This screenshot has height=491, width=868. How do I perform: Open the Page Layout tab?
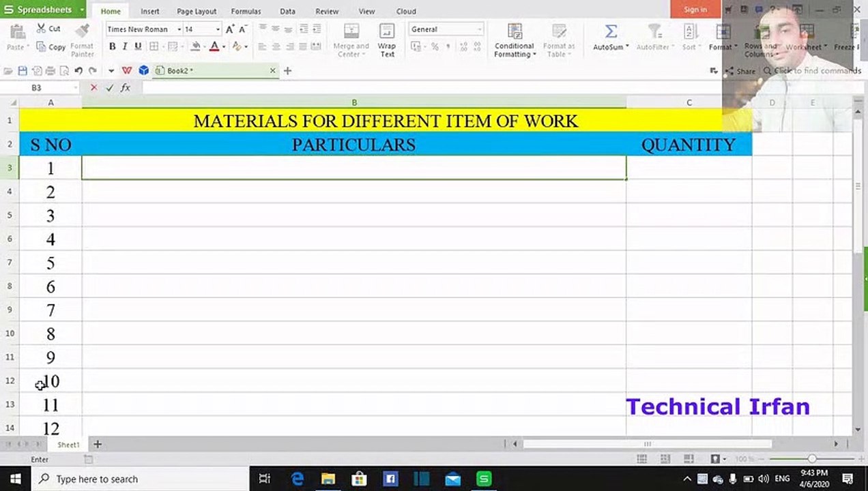pyautogui.click(x=197, y=11)
